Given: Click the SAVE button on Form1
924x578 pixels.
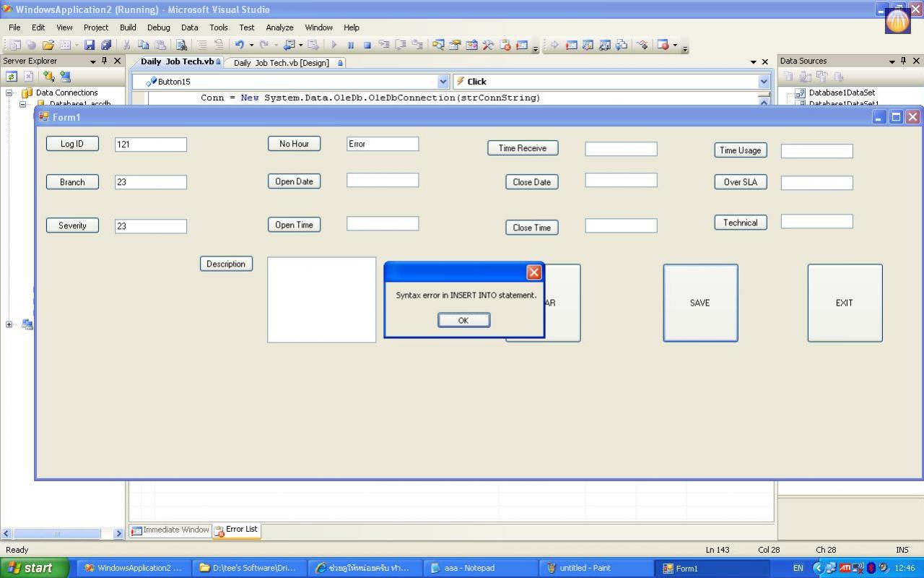Looking at the screenshot, I should pos(699,303).
